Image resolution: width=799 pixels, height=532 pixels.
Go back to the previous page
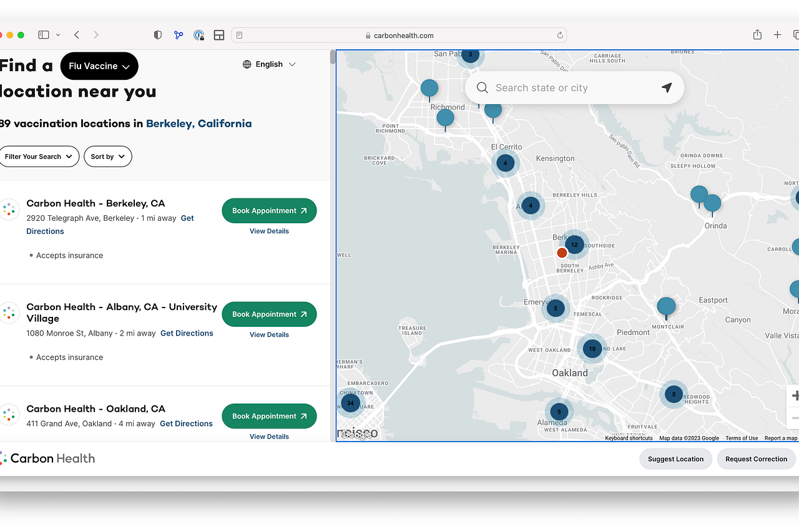[77, 35]
